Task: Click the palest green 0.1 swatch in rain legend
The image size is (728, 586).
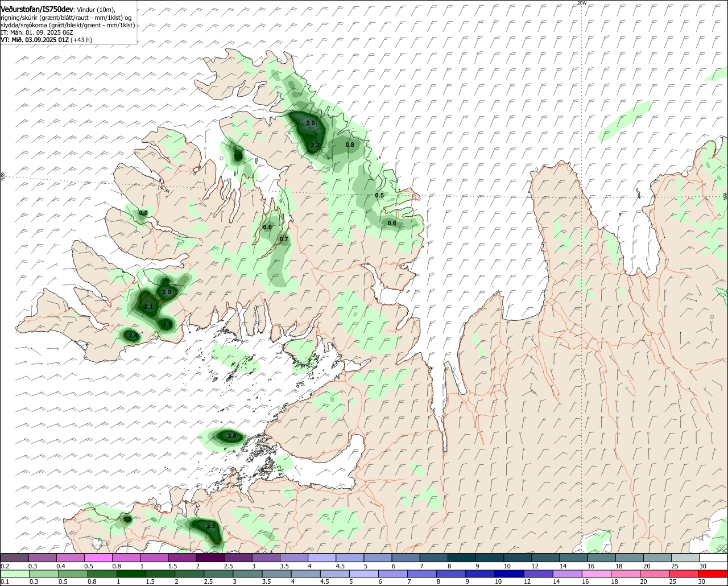Action: pyautogui.click(x=14, y=574)
